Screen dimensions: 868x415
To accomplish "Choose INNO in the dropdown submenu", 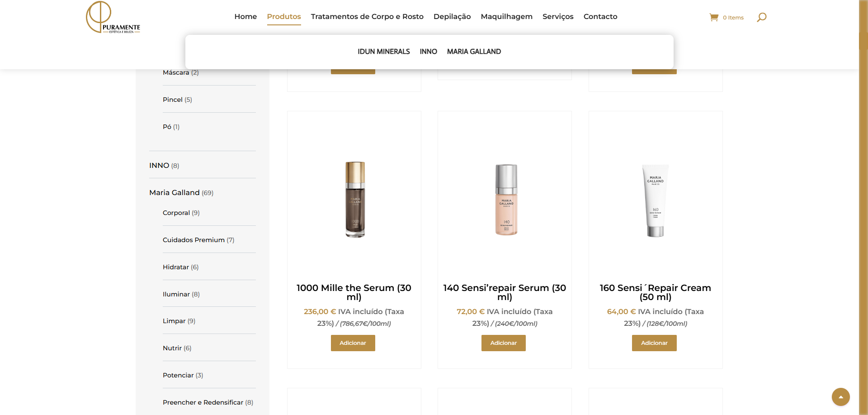I will tap(428, 52).
